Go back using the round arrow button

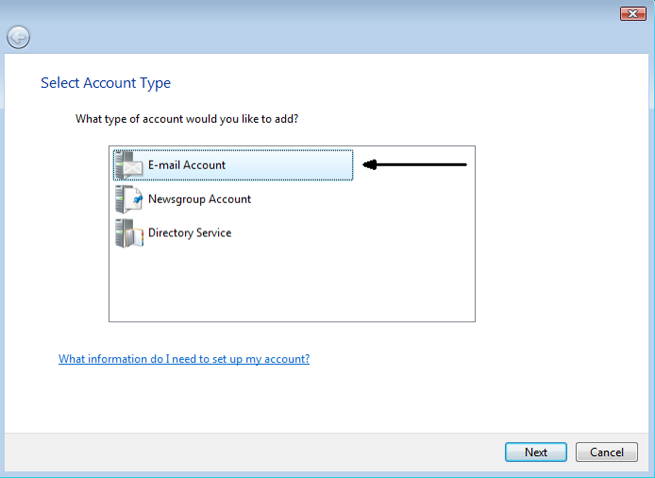18,37
